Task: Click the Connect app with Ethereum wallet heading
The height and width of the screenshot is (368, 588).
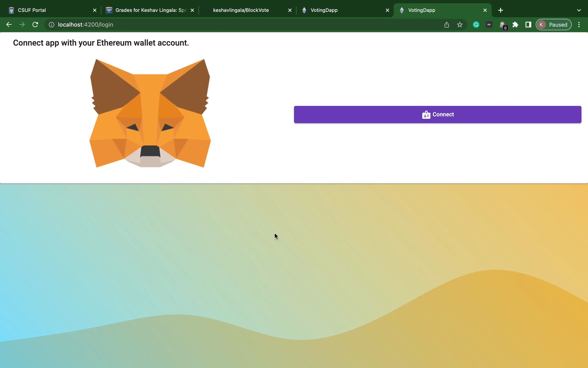Action: pyautogui.click(x=101, y=43)
